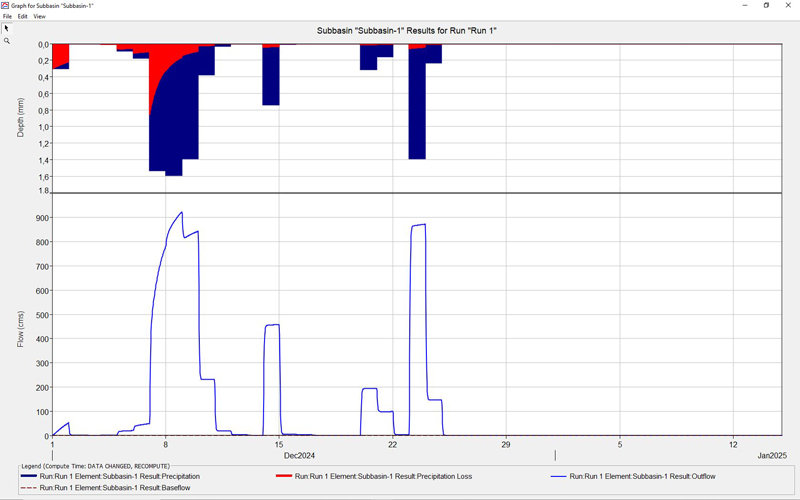Click the Jan2025 time axis label
The height and width of the screenshot is (500, 800).
(771, 456)
